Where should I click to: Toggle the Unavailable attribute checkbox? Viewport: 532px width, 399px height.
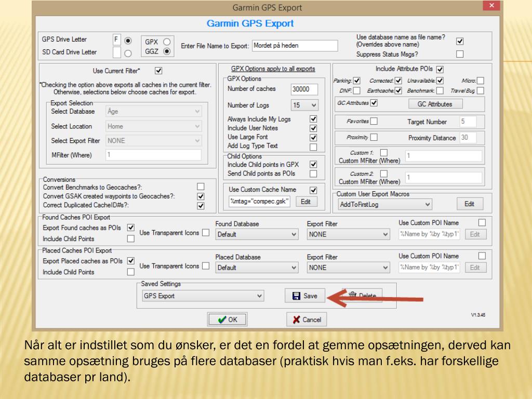[x=440, y=81]
